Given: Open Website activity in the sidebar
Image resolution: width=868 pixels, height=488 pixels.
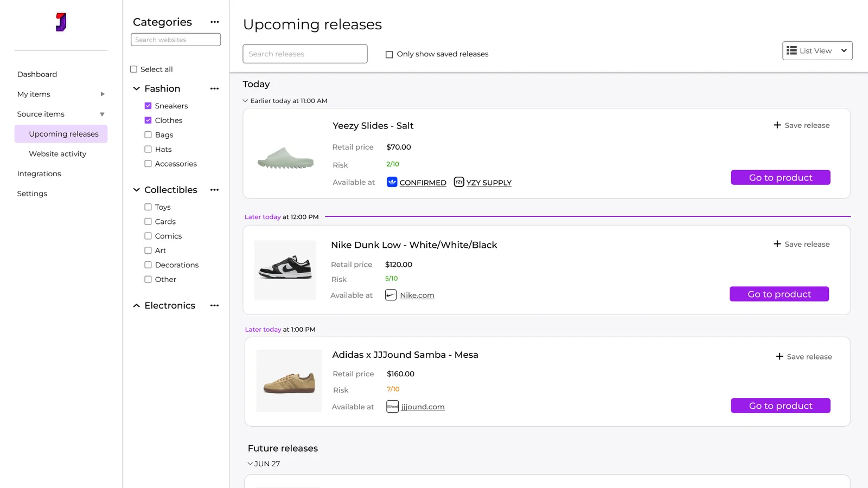Looking at the screenshot, I should click(58, 154).
